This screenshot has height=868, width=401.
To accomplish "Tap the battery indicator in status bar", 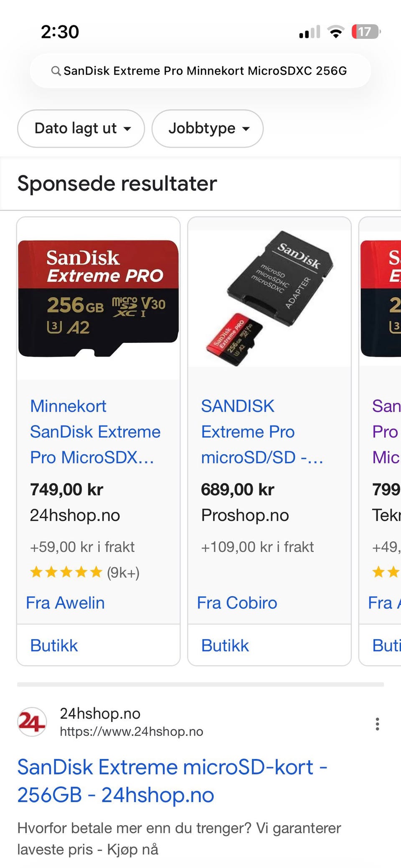I will pyautogui.click(x=366, y=32).
